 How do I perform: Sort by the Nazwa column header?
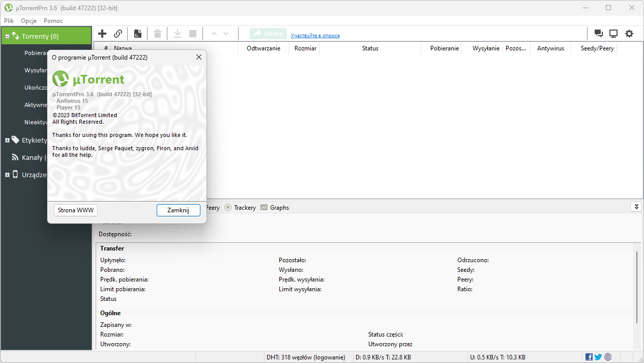point(174,48)
